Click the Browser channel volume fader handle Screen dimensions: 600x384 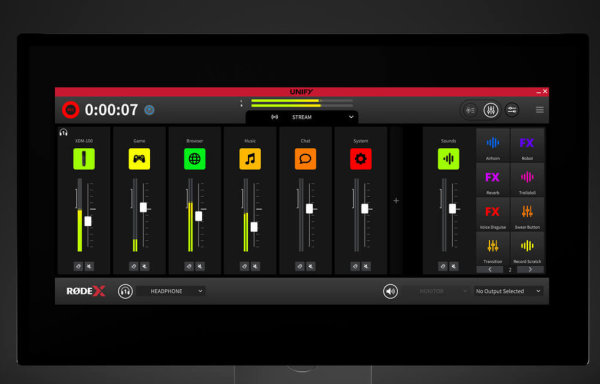[x=199, y=216]
